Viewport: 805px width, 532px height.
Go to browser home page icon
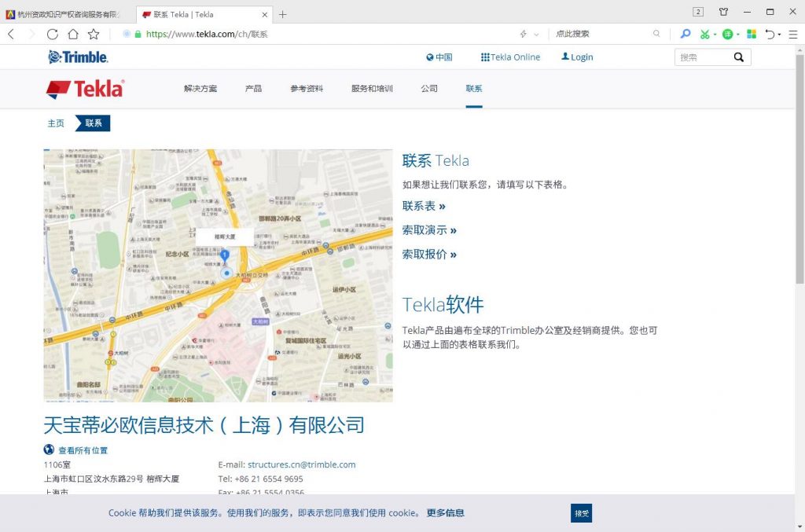[x=73, y=35]
